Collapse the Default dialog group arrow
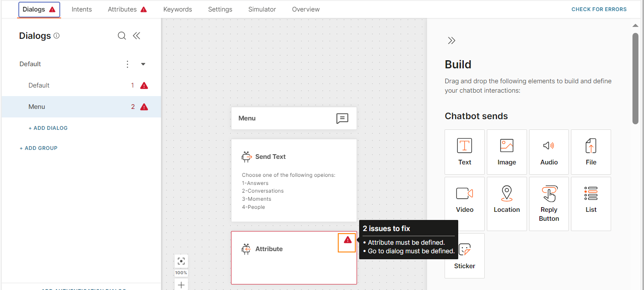The image size is (644, 290). tap(143, 64)
